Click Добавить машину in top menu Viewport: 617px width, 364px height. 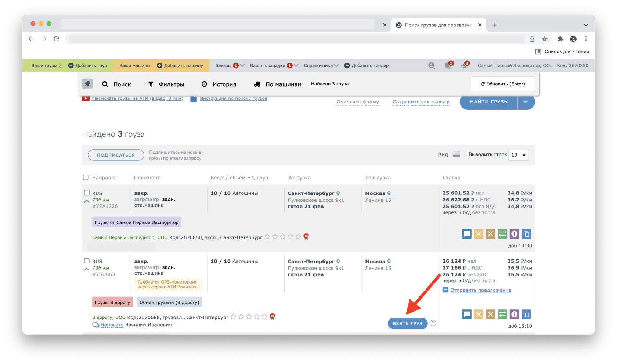(180, 66)
